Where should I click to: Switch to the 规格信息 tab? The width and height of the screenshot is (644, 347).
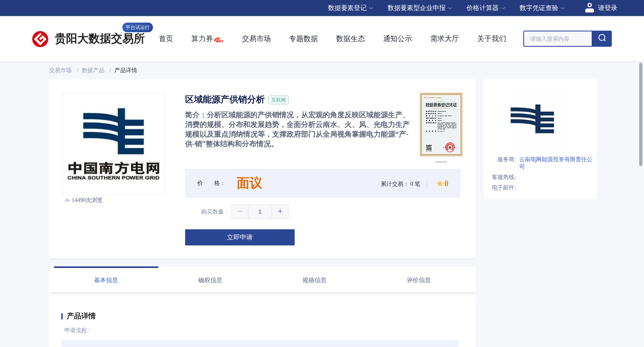tap(314, 280)
